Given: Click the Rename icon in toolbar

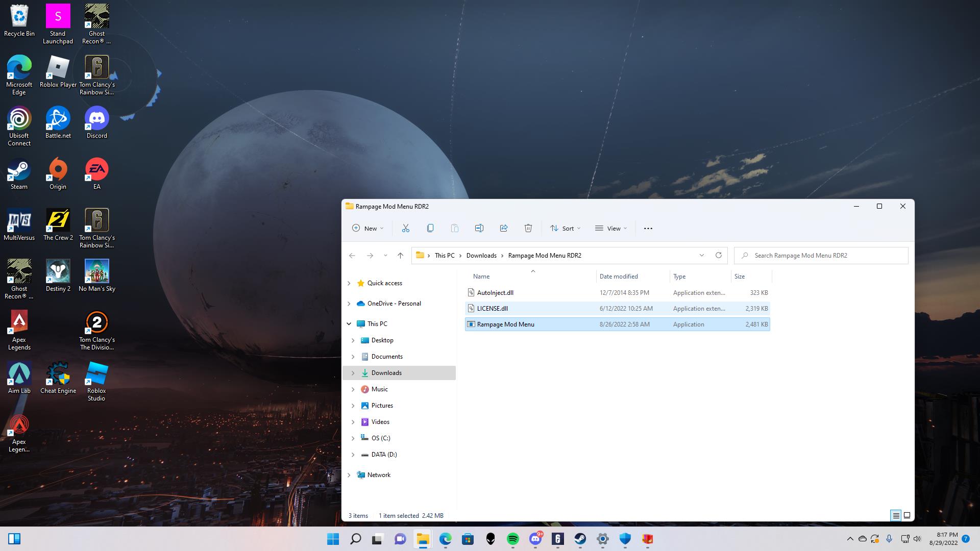Looking at the screenshot, I should pyautogui.click(x=479, y=228).
